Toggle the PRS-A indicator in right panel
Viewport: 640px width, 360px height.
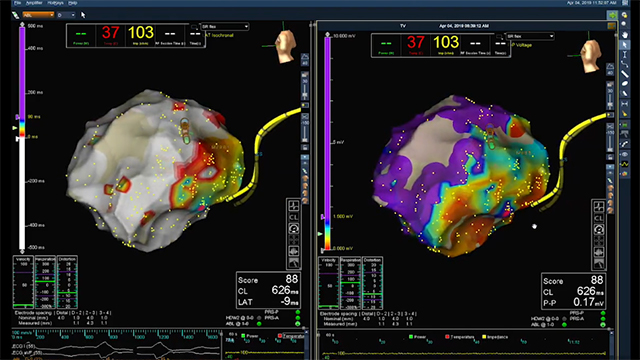[602, 319]
